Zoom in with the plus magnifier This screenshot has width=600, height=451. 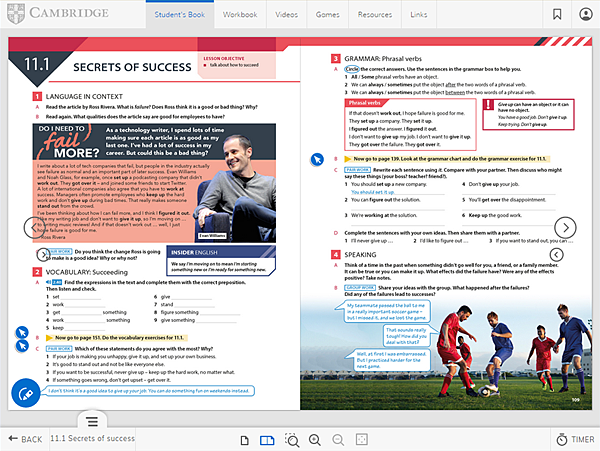[x=315, y=440]
